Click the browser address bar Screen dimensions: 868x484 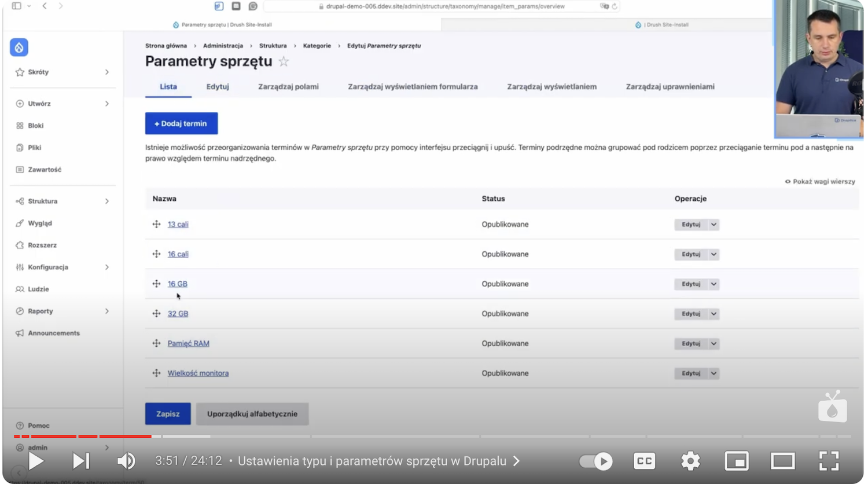tap(442, 6)
